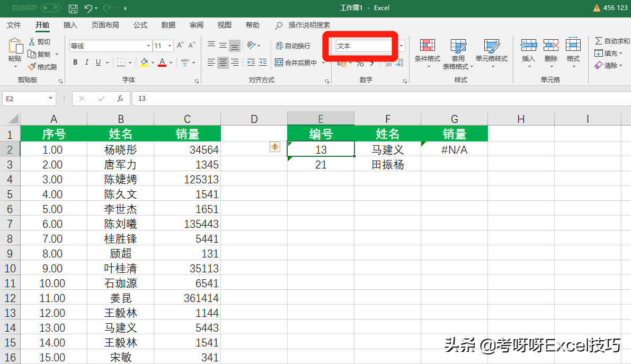Click the error warning icon beside E2

coord(274,147)
